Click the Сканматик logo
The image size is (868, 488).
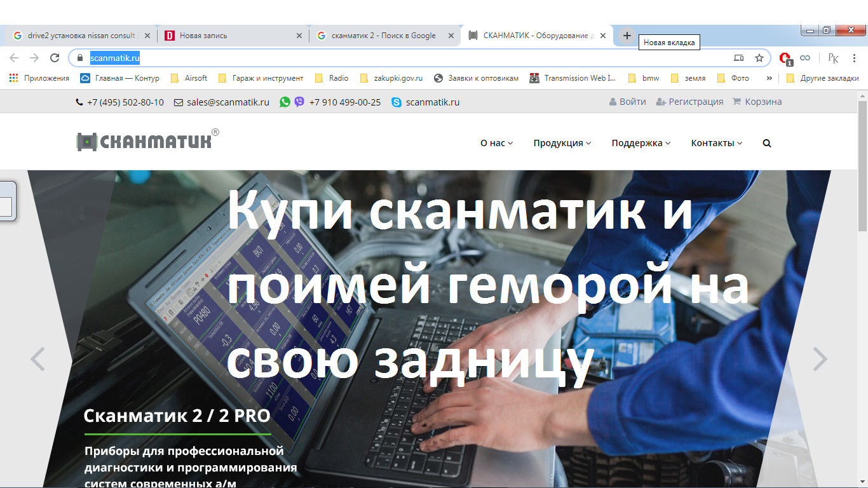(147, 140)
